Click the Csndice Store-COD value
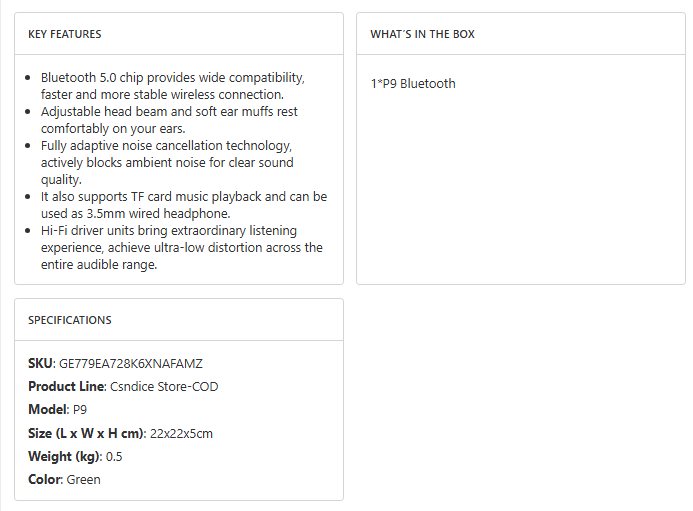The image size is (693, 511). [x=164, y=387]
